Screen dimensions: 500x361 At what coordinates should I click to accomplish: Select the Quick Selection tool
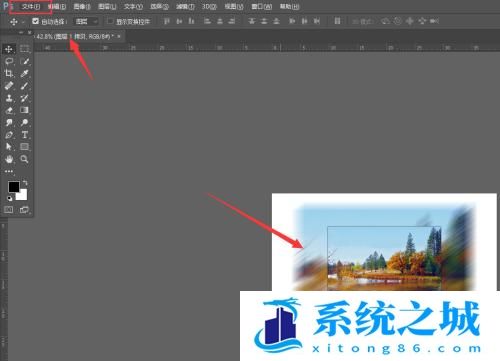pyautogui.click(x=24, y=61)
